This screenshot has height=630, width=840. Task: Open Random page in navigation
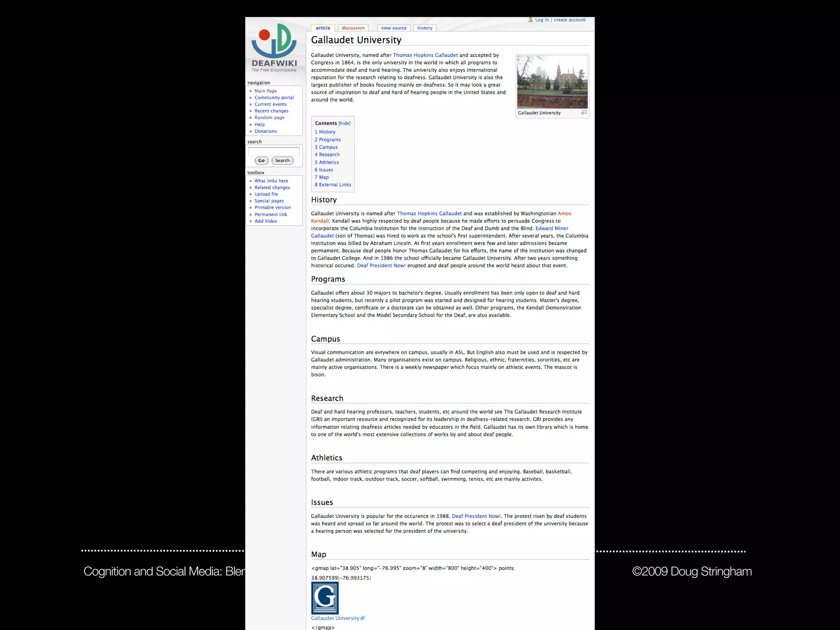click(x=269, y=118)
